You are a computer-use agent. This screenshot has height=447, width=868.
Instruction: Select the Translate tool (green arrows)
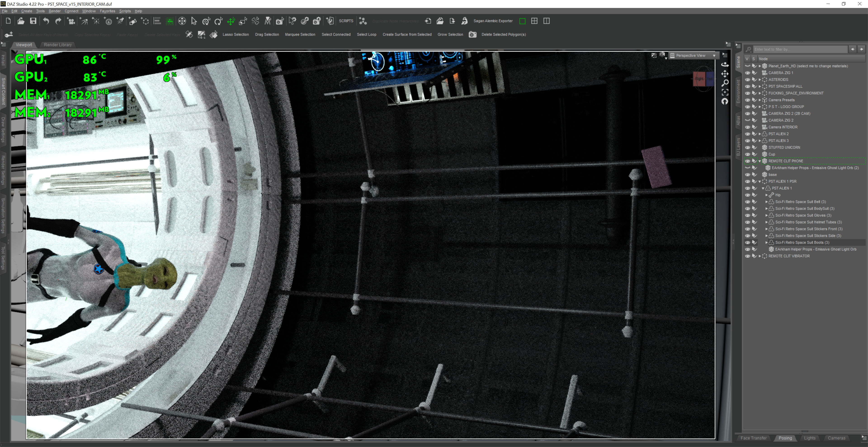point(231,21)
